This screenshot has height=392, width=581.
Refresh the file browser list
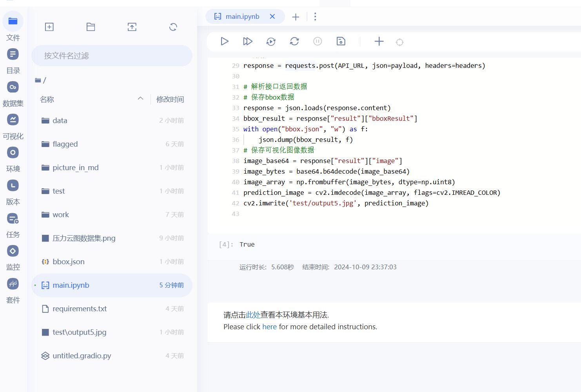[x=173, y=27]
